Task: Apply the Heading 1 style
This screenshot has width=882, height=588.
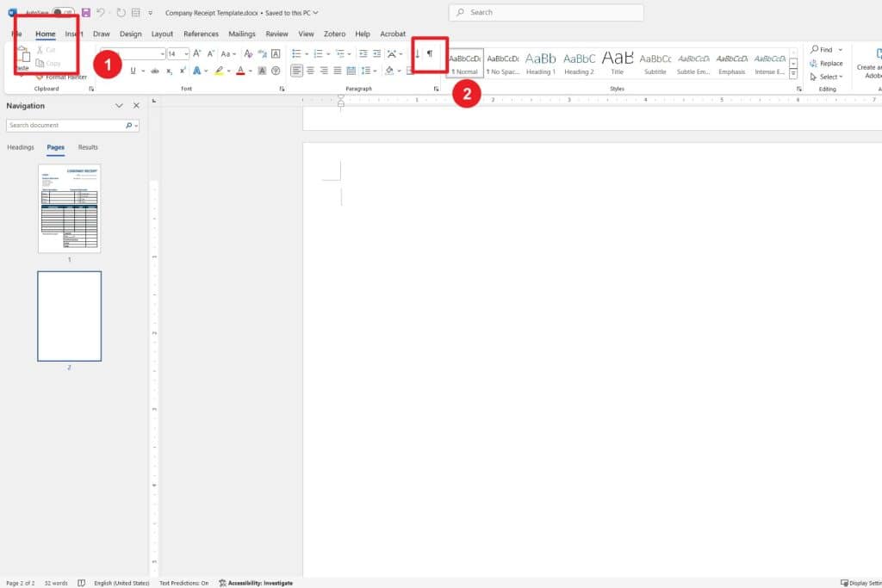Action: point(541,63)
